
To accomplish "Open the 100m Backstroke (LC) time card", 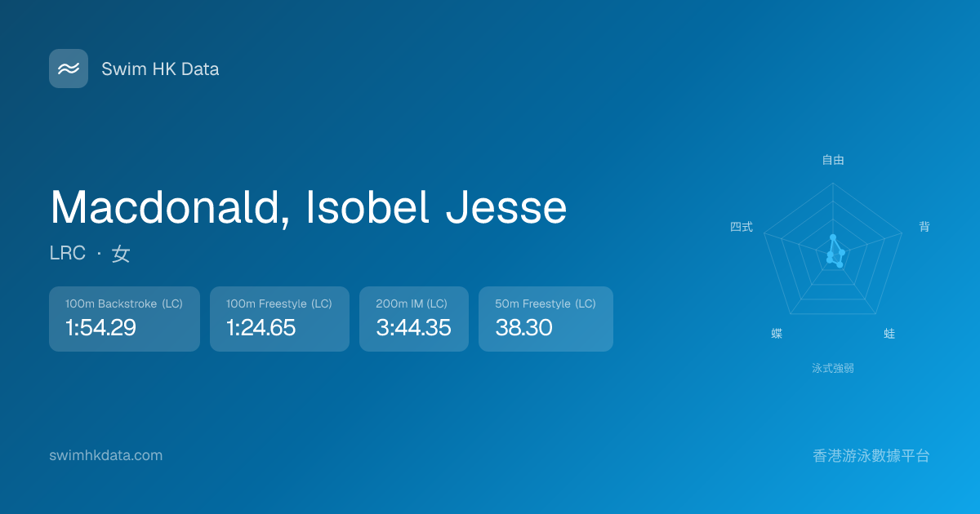I will (x=124, y=319).
